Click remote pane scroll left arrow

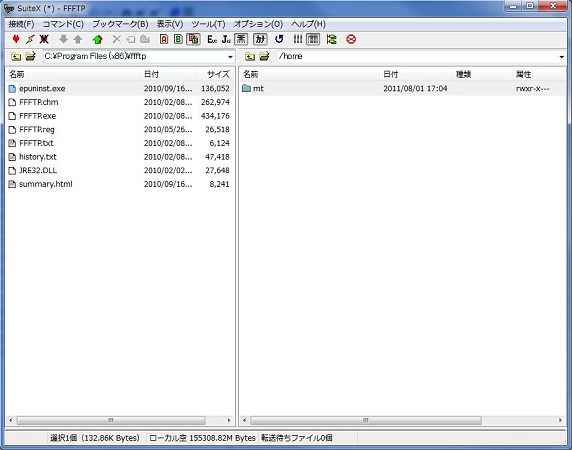pyautogui.click(x=244, y=420)
